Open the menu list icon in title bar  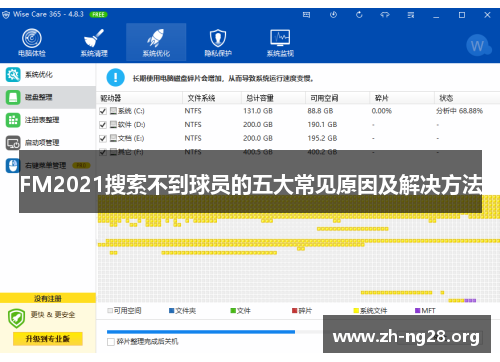(411, 15)
